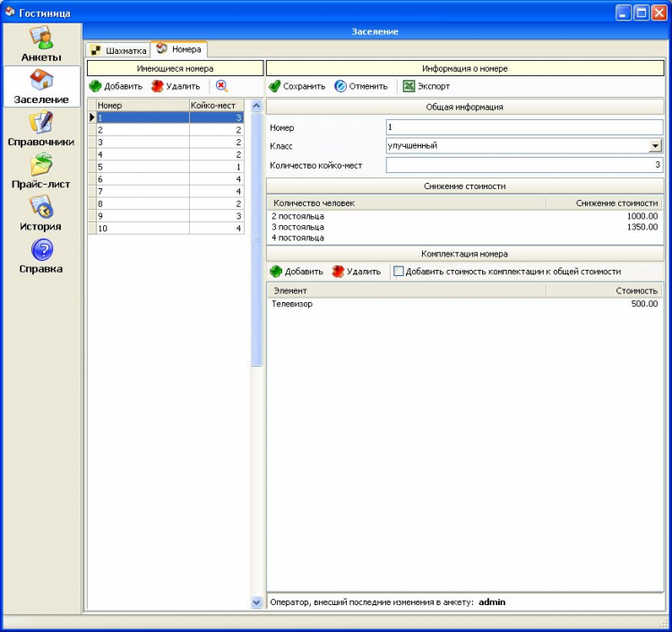Open the Справочники sidebar section
Image resolution: width=672 pixels, height=632 pixels.
41,128
